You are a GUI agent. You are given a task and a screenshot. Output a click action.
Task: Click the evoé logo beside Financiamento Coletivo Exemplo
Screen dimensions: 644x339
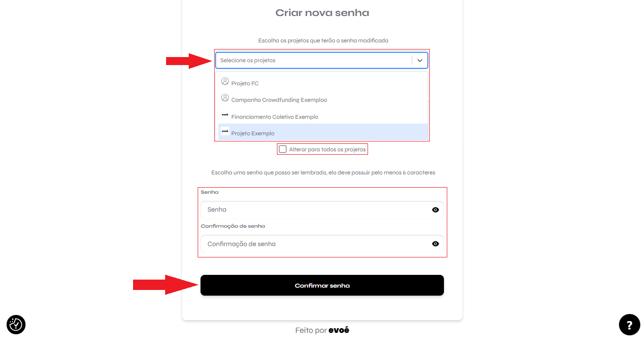click(x=225, y=115)
